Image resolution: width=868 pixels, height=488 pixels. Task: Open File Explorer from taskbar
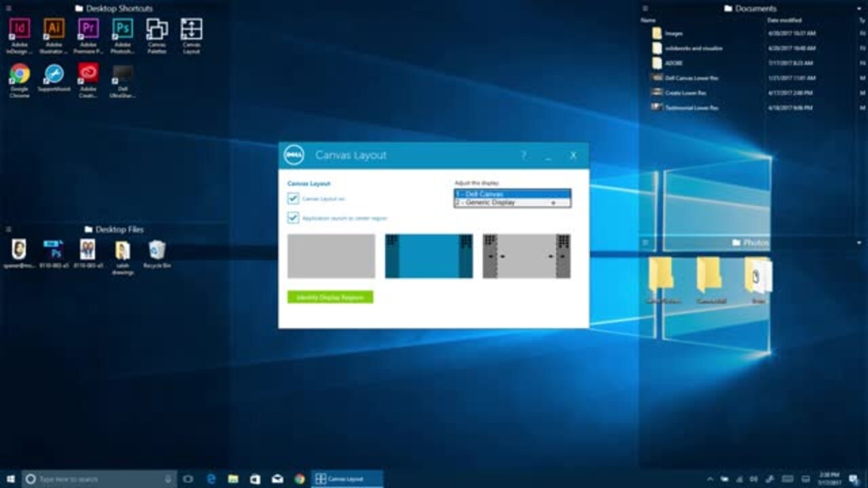(233, 479)
